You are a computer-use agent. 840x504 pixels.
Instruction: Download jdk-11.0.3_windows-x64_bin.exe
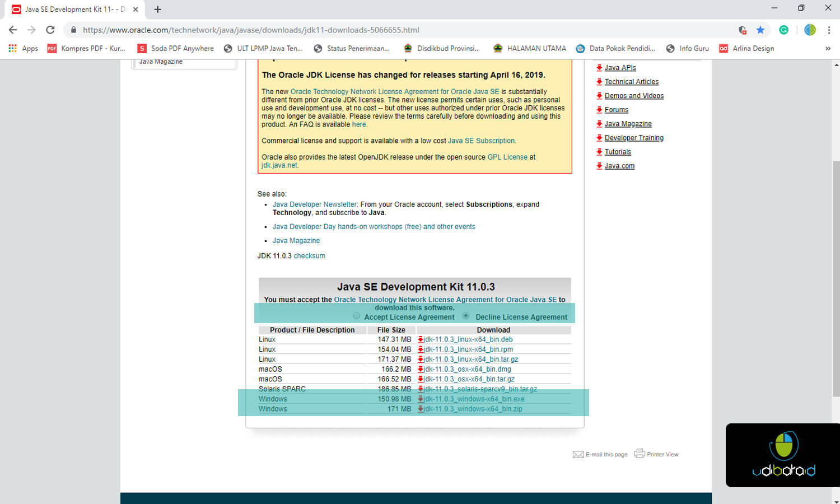coord(474,399)
